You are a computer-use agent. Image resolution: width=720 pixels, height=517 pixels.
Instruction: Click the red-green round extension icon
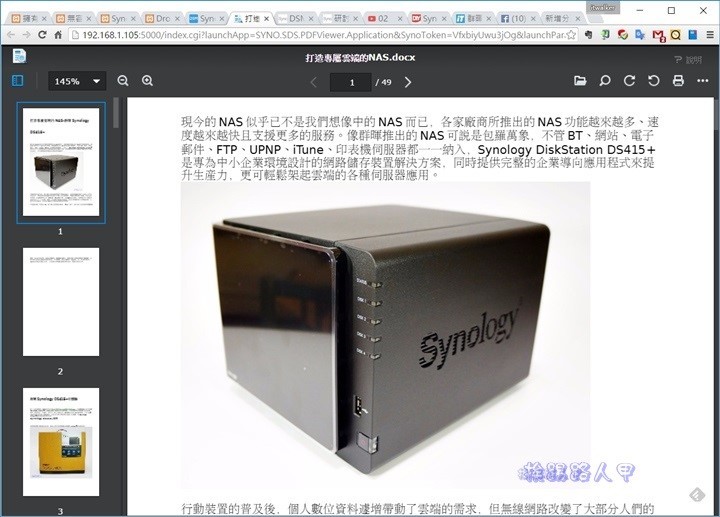click(x=623, y=35)
